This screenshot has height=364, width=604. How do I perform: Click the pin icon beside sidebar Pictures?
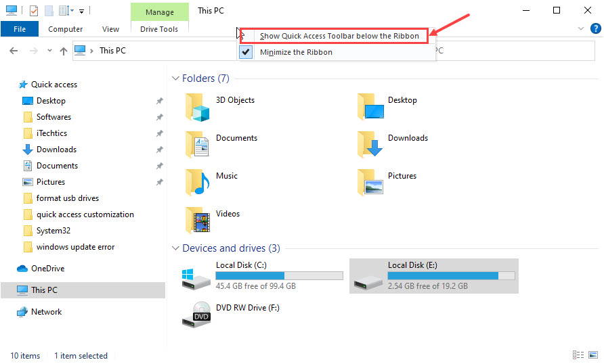click(x=160, y=182)
